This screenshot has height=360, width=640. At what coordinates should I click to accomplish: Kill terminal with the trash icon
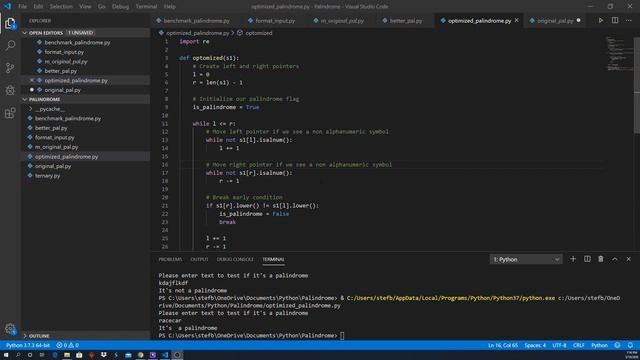tap(601, 259)
